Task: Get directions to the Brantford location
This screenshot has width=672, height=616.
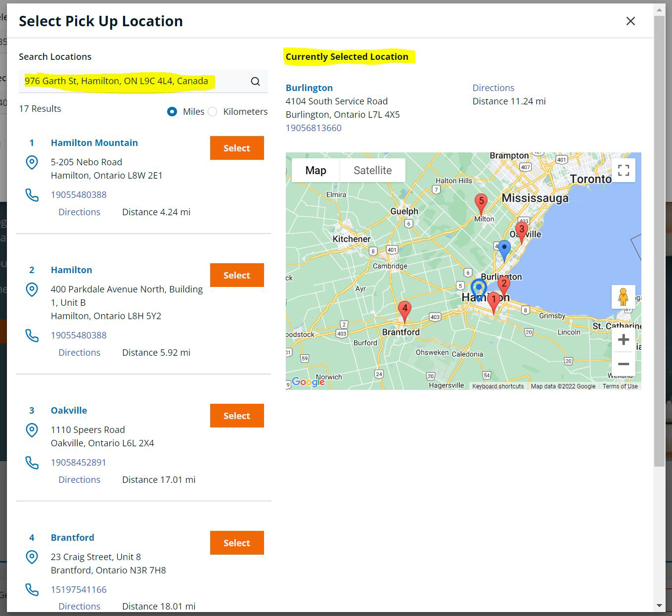Action: click(79, 606)
